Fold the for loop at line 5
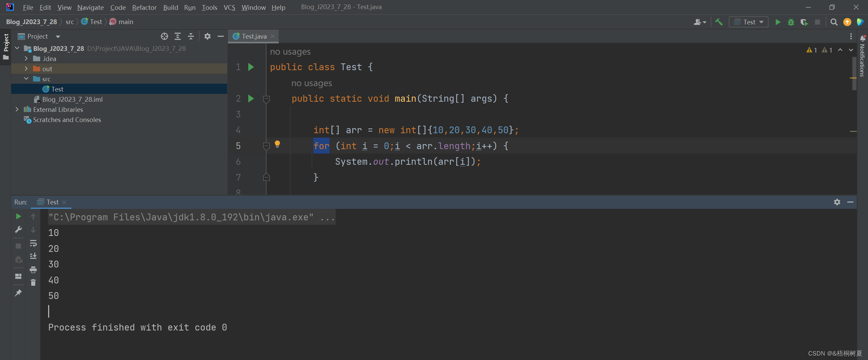 pyautogui.click(x=267, y=146)
